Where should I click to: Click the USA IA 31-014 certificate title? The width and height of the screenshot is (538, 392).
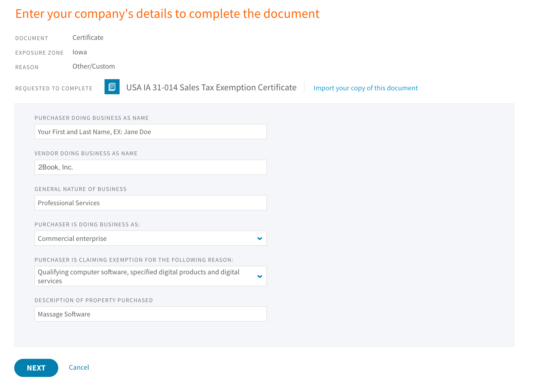pyautogui.click(x=211, y=87)
